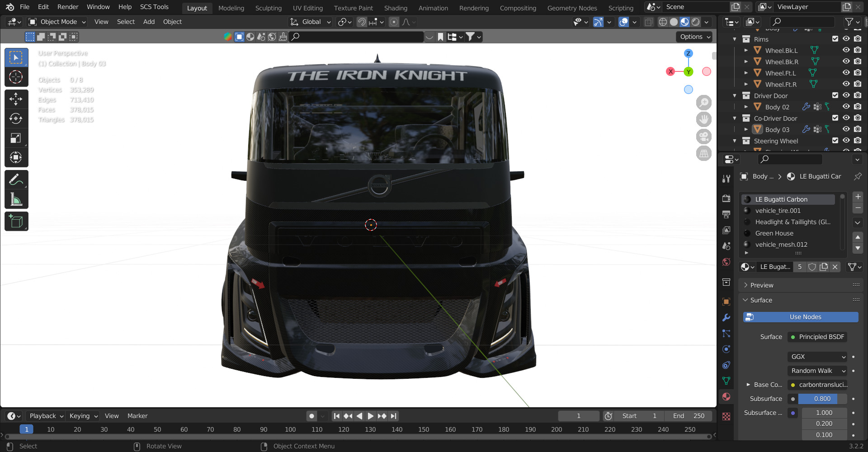
Task: Select the Measure tool
Action: pyautogui.click(x=16, y=199)
